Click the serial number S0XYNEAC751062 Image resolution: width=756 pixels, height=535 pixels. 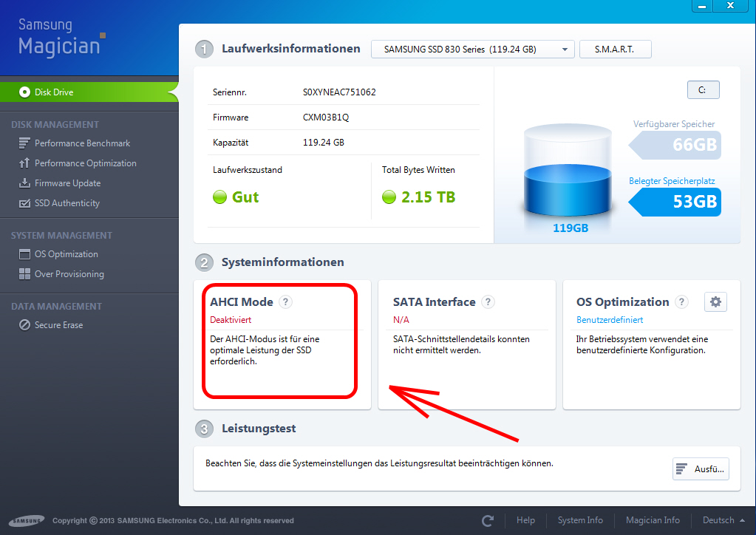click(339, 92)
